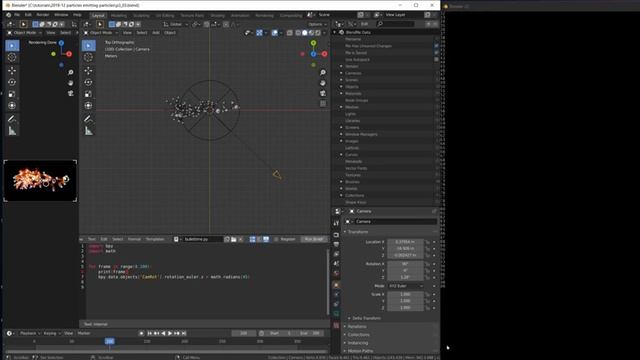Select the Annotate tool in main viewport
The image size is (640, 360).
tap(88, 119)
